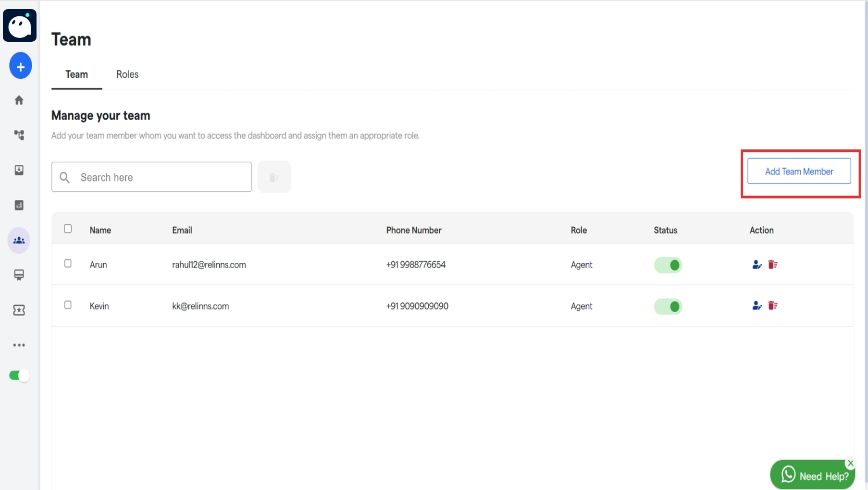Open the blue plus creation menu
The height and width of the screenshot is (490, 868).
(20, 65)
